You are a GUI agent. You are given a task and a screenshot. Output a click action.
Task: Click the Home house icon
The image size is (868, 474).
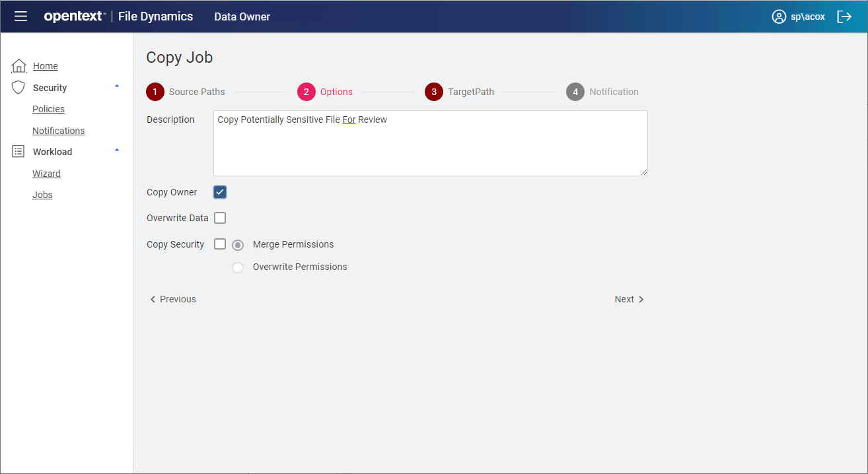point(19,66)
